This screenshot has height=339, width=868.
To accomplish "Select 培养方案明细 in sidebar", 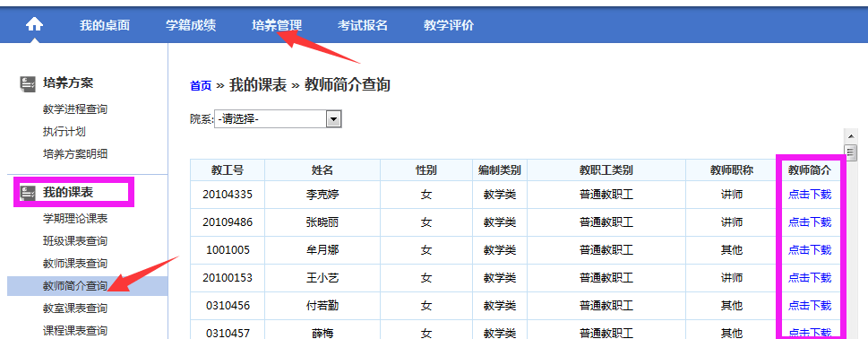I will pos(75,154).
